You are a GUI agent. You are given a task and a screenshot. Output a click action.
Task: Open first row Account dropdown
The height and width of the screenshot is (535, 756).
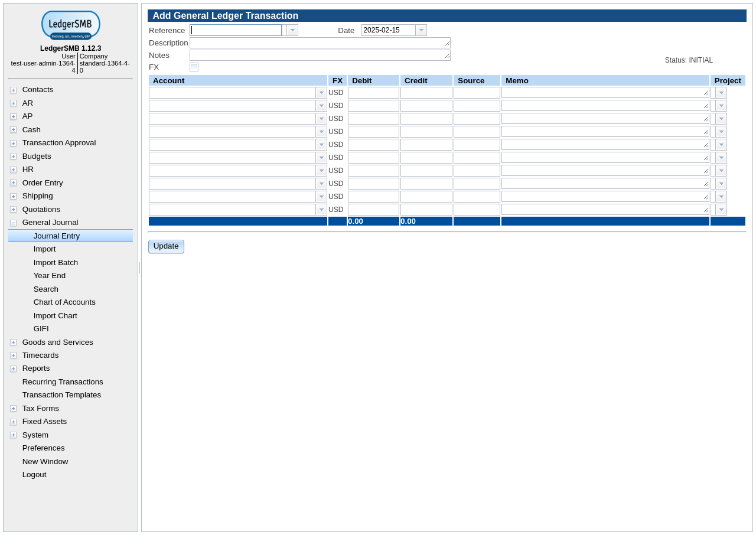pyautogui.click(x=321, y=93)
